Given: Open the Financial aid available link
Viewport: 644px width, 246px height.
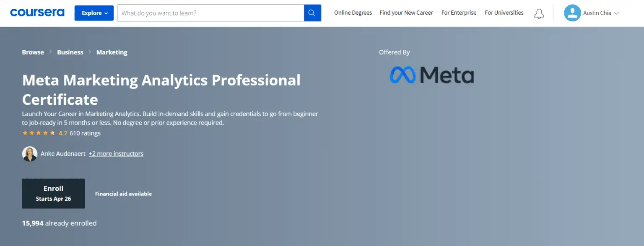Looking at the screenshot, I should point(123,193).
